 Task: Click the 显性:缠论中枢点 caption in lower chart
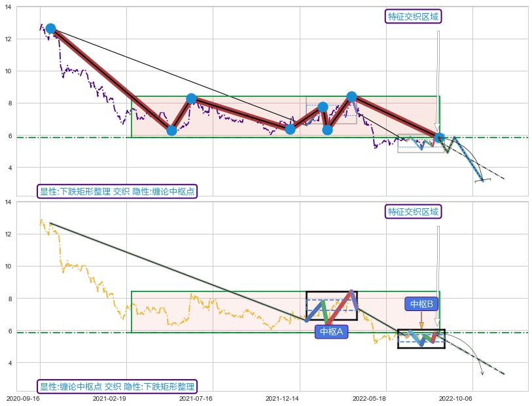[117, 386]
